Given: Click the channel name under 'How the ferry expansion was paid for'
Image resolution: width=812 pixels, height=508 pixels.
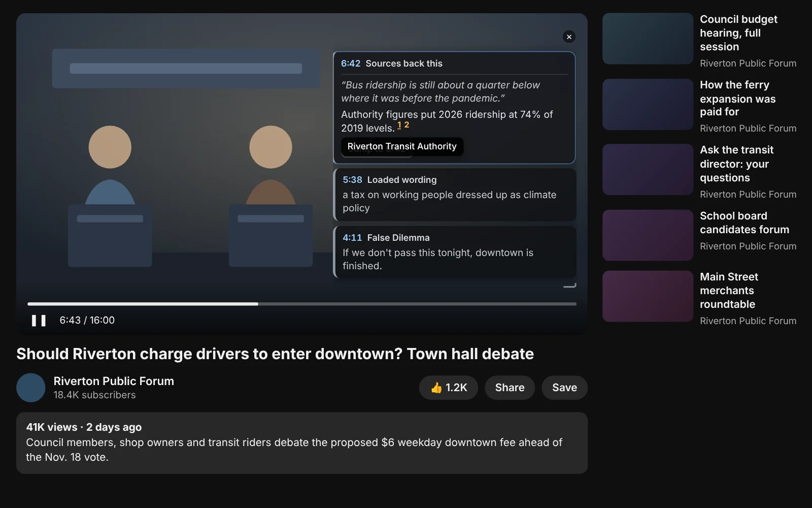Looking at the screenshot, I should (x=748, y=129).
